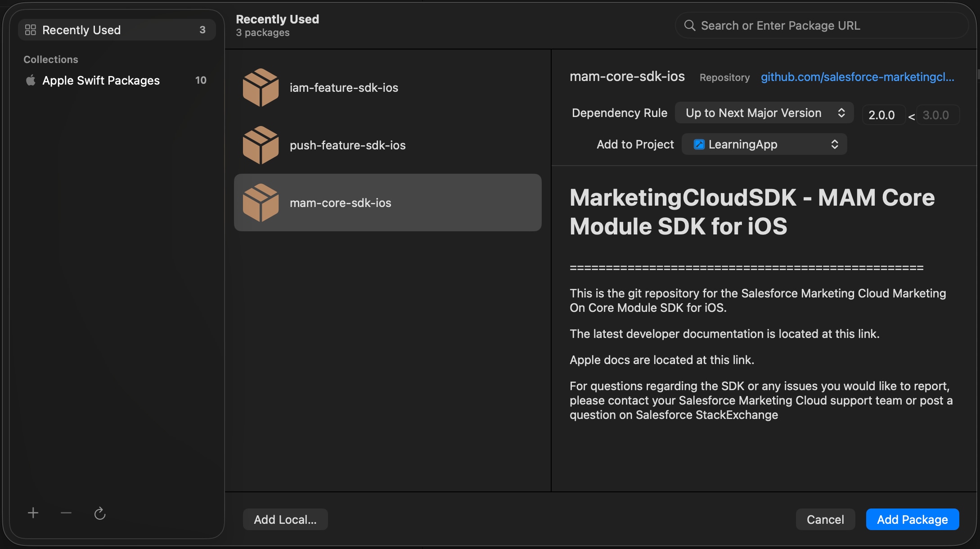This screenshot has height=549, width=980.
Task: Select the mam-core-sdk-ios package icon
Action: point(261,202)
